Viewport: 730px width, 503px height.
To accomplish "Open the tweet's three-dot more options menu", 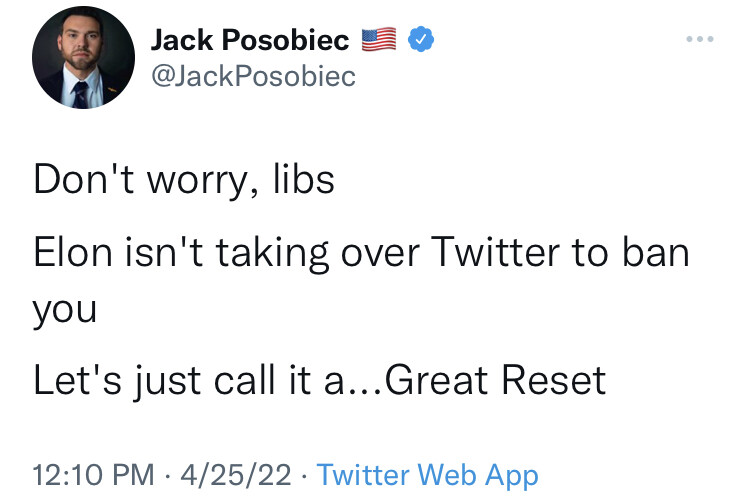I will pyautogui.click(x=700, y=39).
